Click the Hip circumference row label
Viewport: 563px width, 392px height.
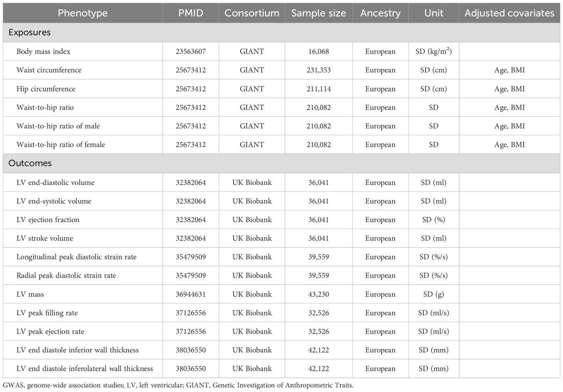46,89
